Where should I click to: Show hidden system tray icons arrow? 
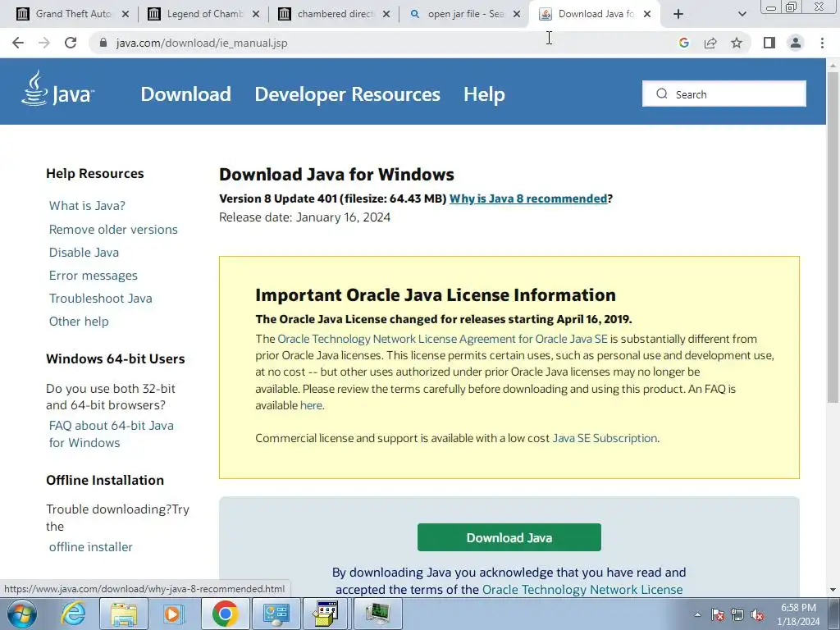coord(697,614)
